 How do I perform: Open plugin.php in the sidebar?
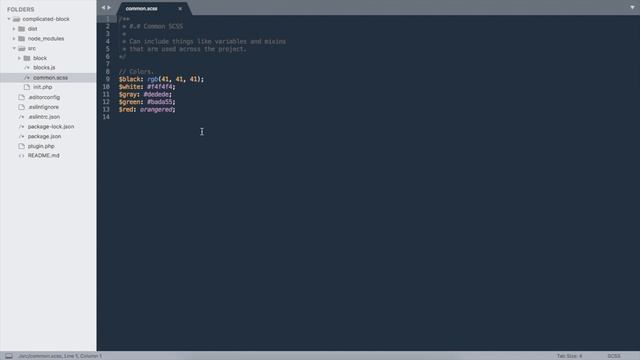41,146
